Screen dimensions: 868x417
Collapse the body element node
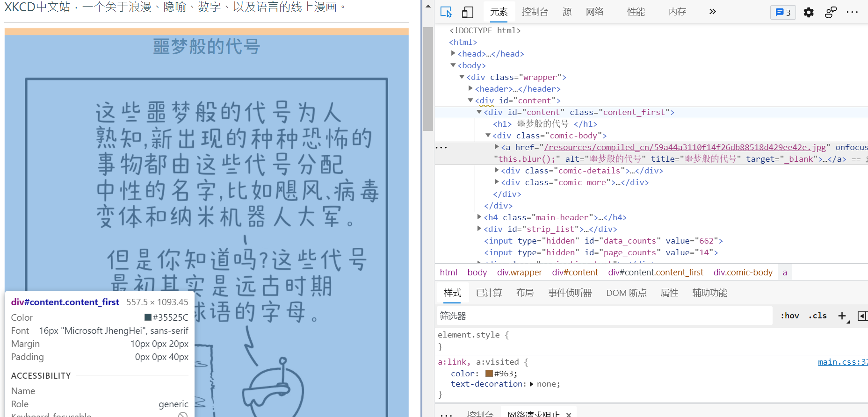point(453,65)
